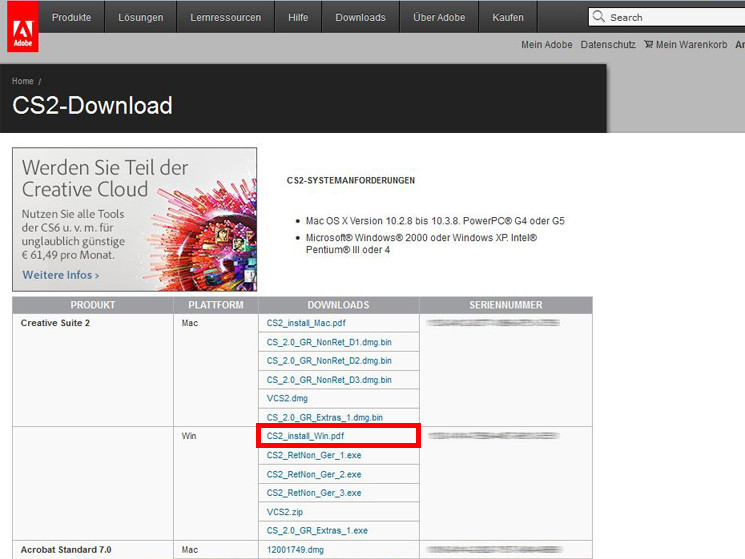Click Weitere Infos in Creative Cloud banner
Screen dimensions: 745x559
[61, 275]
